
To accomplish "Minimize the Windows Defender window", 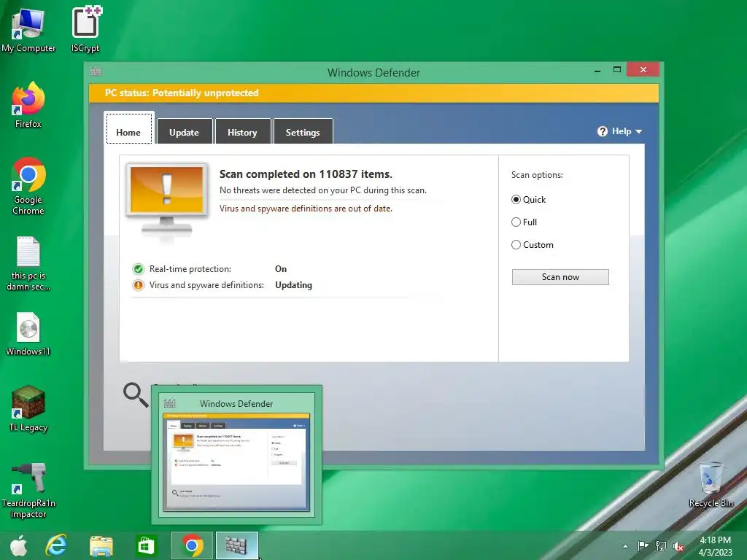I will [597, 71].
